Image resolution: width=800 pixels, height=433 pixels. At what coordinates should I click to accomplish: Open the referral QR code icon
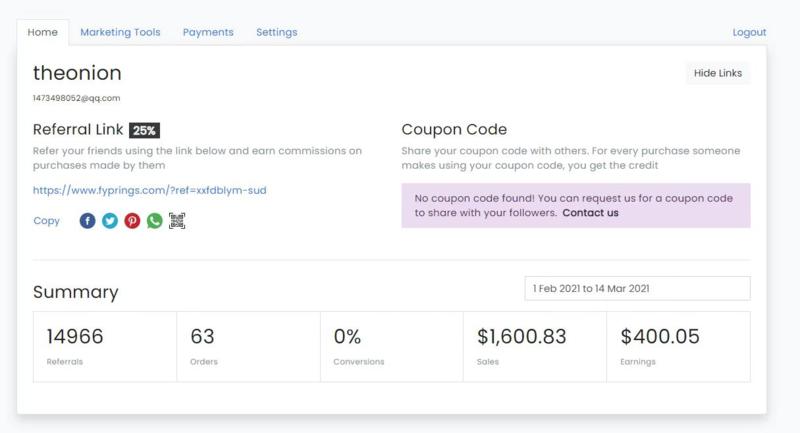point(177,221)
